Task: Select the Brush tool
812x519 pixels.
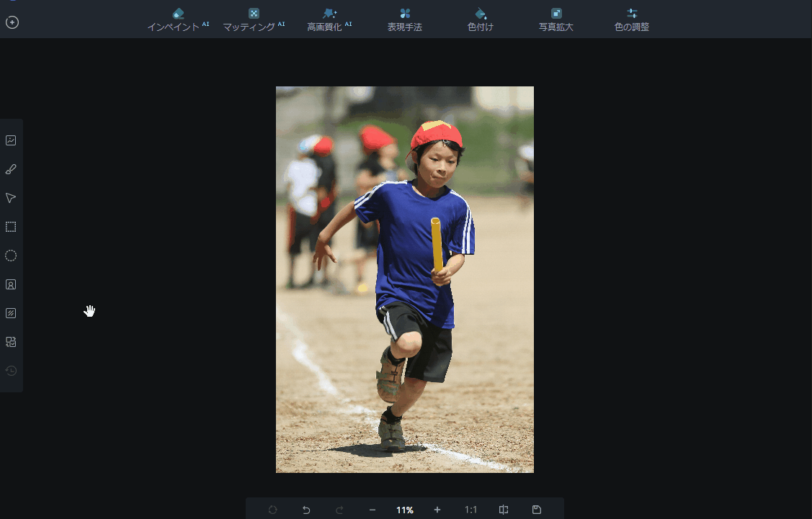Action: pos(11,169)
